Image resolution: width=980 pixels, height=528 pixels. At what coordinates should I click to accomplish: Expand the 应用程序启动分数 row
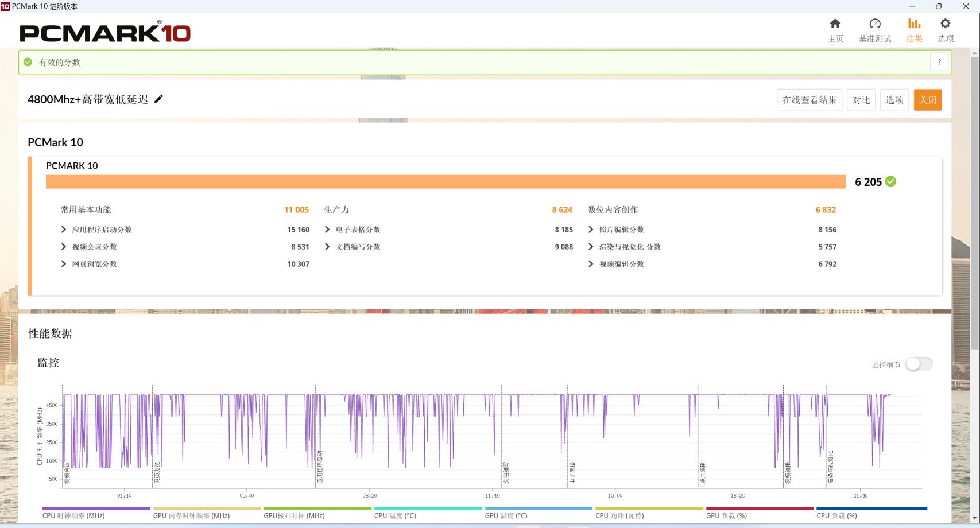(64, 230)
